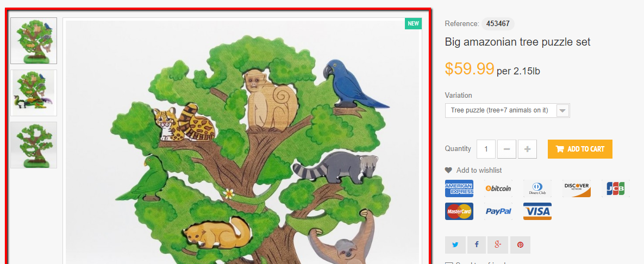The height and width of the screenshot is (264, 644).
Task: Select first tree thumbnail with animals
Action: pos(34,41)
